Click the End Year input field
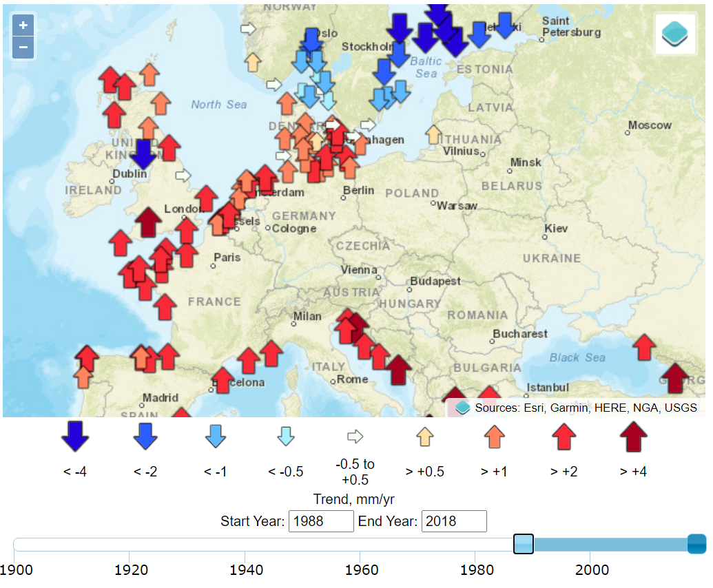Viewport: 713px width, 588px height. (454, 521)
